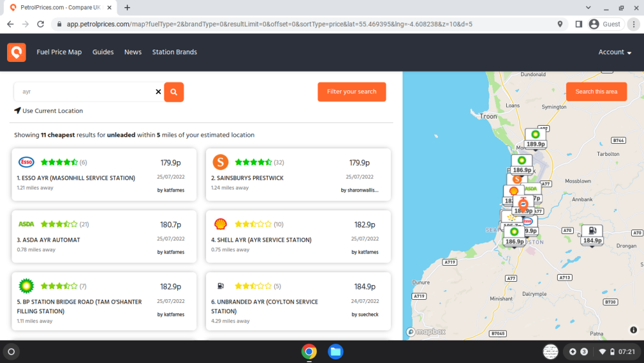
Task: Select Sainsburys marker on map
Action: point(517,179)
